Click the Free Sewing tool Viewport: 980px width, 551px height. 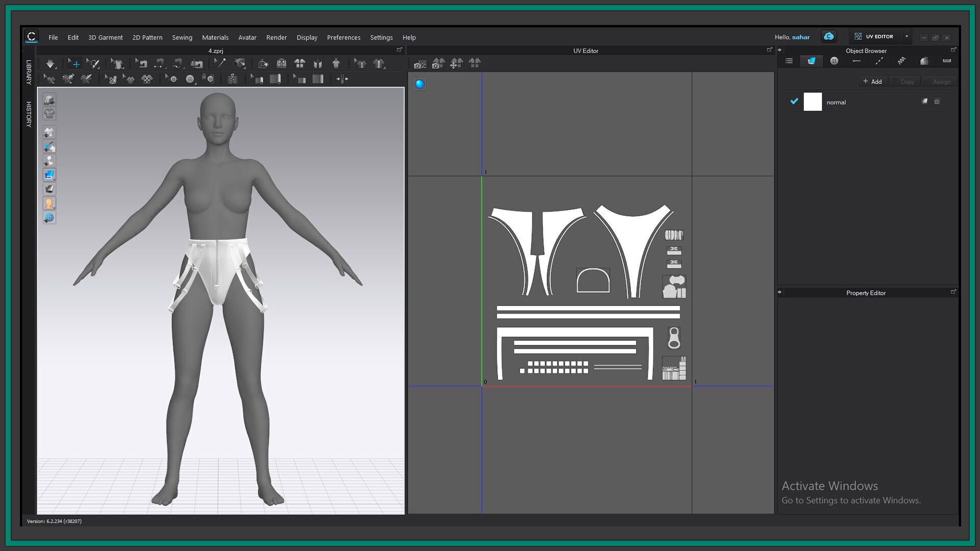pyautogui.click(x=178, y=64)
